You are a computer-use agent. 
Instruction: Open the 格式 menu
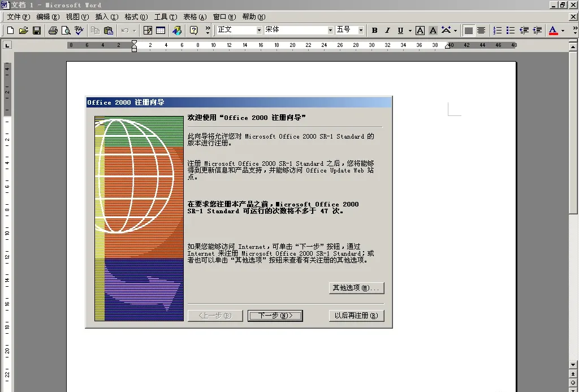pos(136,16)
